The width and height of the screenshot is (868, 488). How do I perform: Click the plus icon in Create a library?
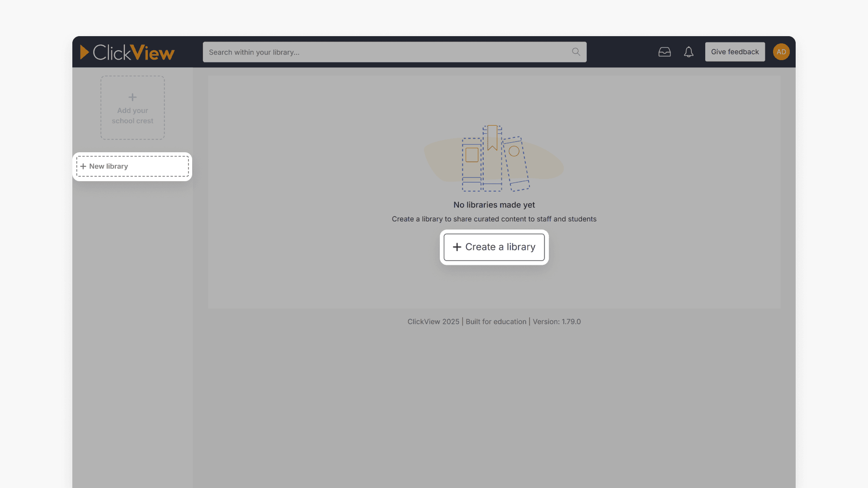(457, 247)
